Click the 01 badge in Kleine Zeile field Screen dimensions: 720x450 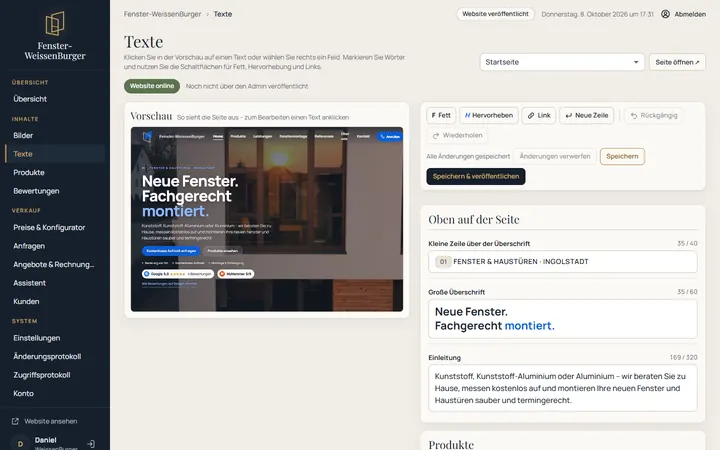point(443,262)
